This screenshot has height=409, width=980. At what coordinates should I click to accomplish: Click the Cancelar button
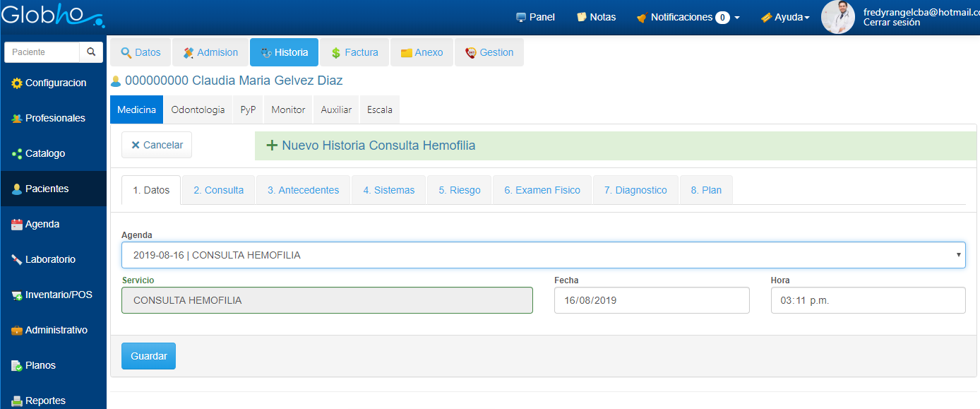coord(157,145)
